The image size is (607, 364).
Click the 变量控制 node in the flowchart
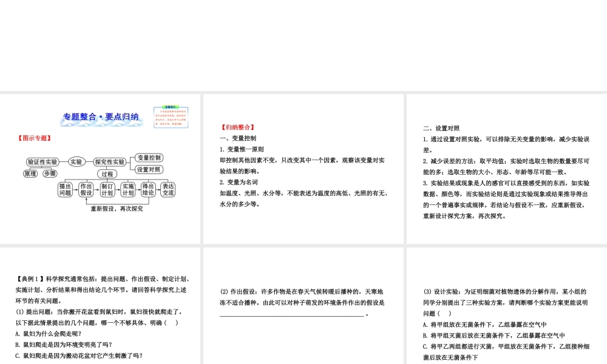click(x=149, y=158)
